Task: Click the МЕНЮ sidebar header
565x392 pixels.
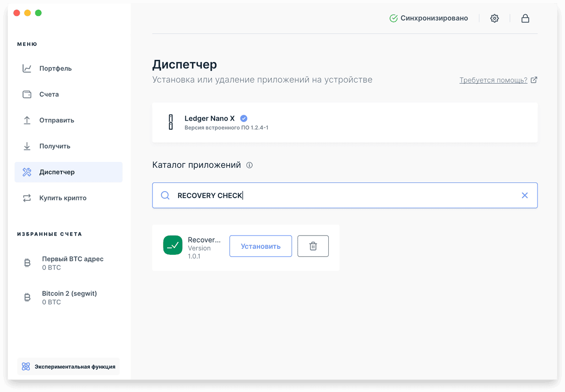Action: [27, 44]
